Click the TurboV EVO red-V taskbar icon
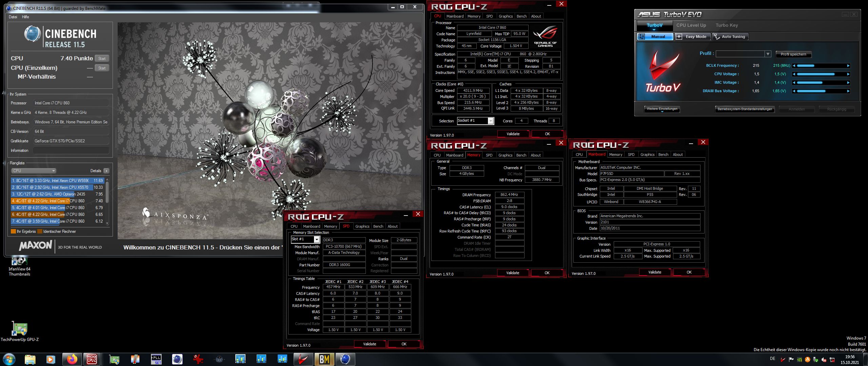Viewport: 868px width, 366px height. (303, 359)
